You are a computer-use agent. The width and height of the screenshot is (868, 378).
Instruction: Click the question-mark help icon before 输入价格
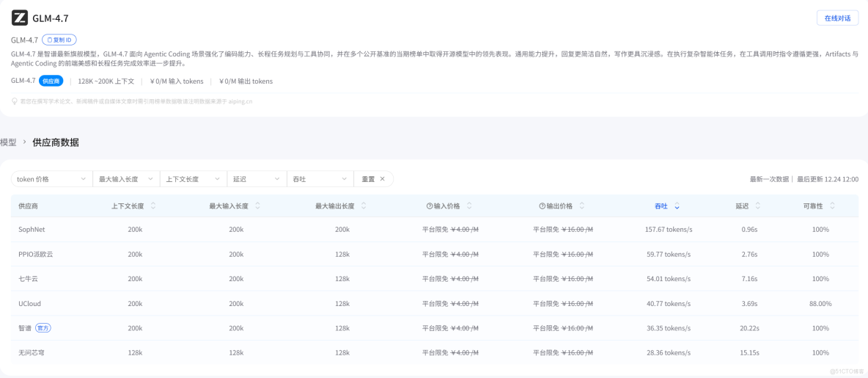coord(429,206)
